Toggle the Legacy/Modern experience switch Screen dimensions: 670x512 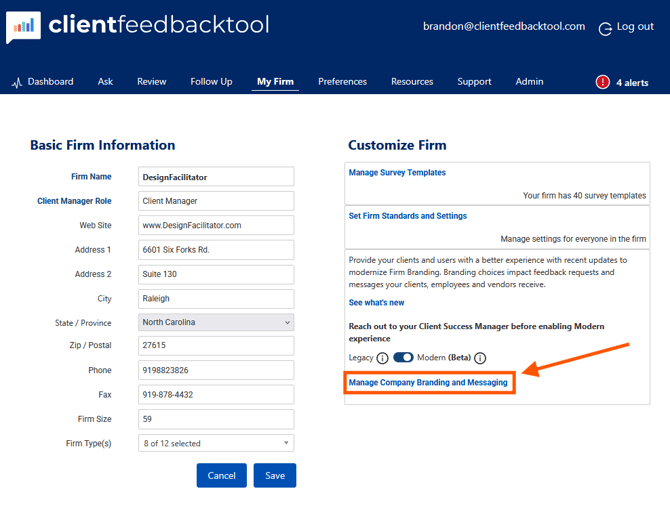pos(403,357)
